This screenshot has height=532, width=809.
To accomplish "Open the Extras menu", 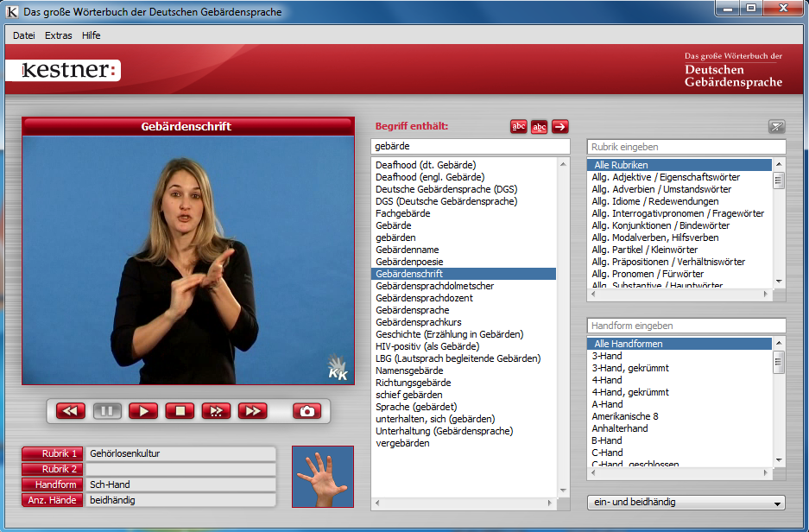I will click(x=59, y=35).
